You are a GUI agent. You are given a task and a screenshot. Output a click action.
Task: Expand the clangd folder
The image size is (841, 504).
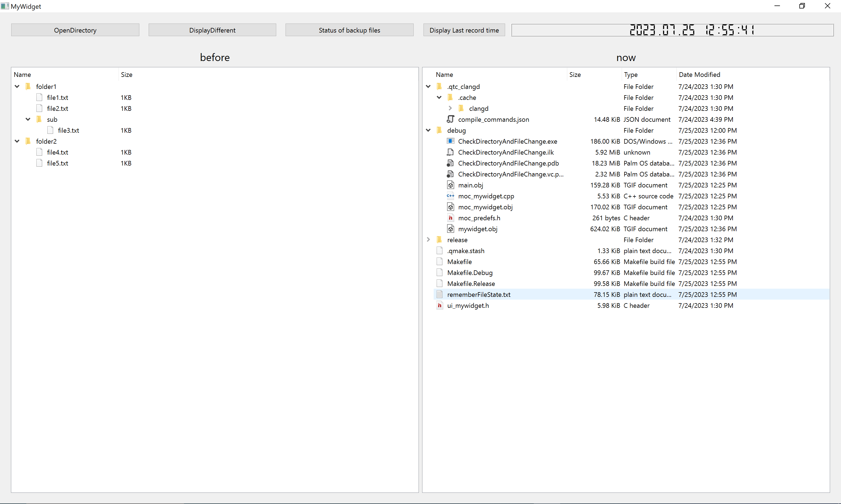[450, 108]
